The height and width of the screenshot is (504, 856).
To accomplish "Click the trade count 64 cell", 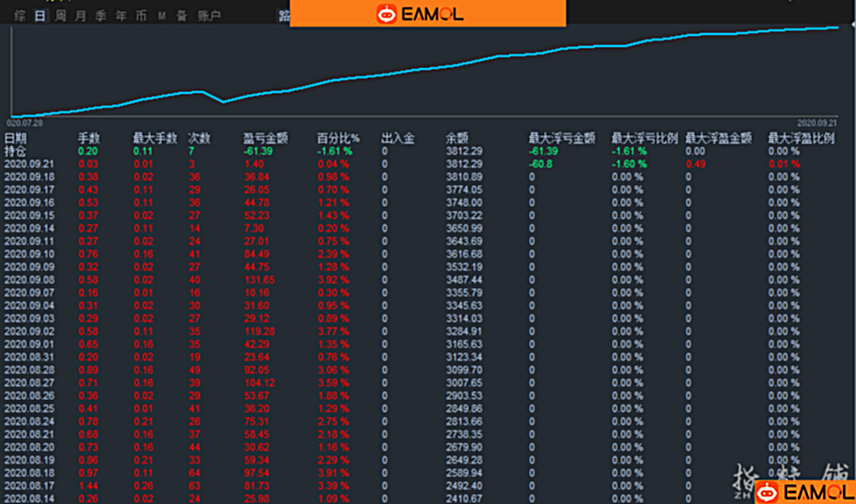I will (194, 473).
